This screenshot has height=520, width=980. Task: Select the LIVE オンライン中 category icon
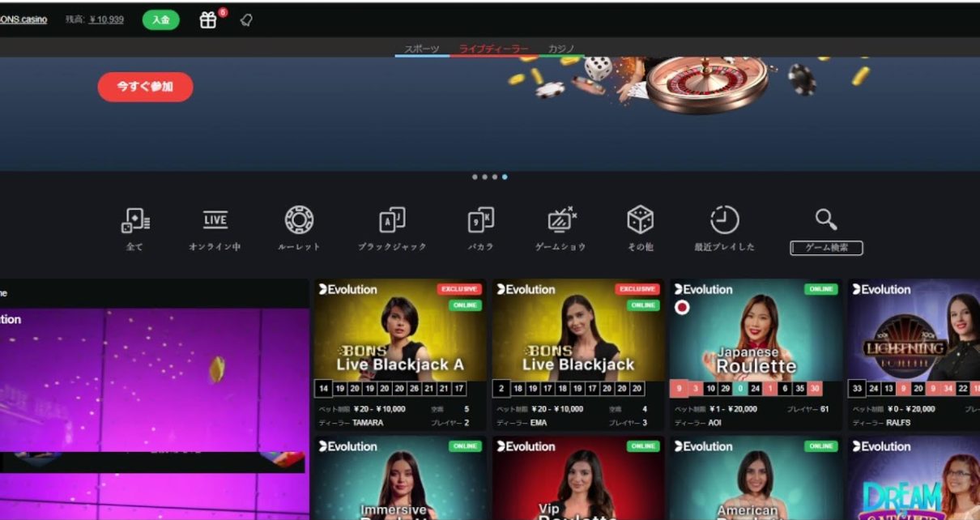pos(215,220)
